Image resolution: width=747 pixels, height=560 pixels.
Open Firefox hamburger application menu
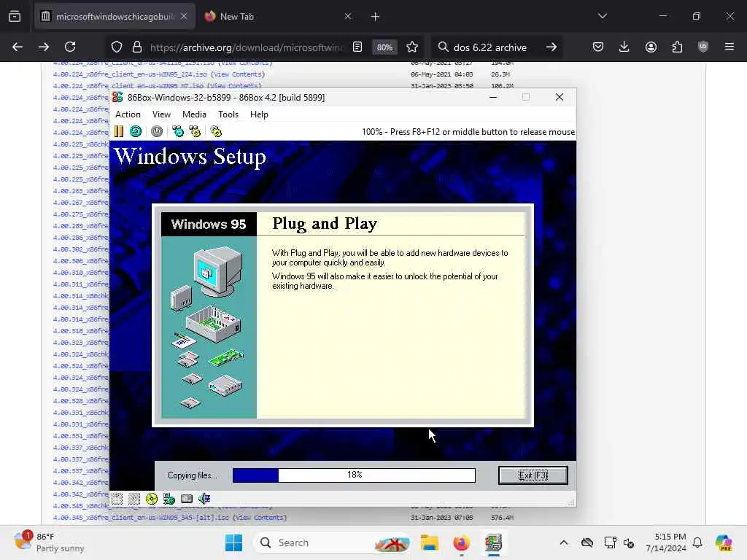point(729,47)
